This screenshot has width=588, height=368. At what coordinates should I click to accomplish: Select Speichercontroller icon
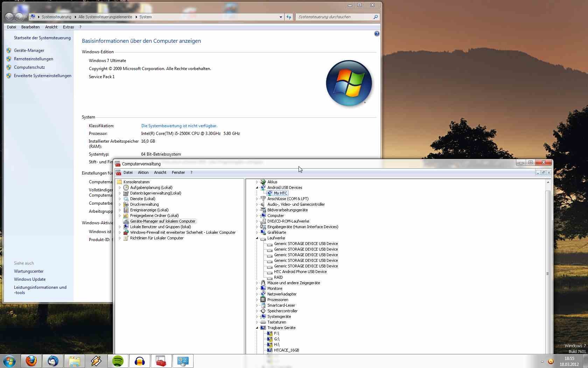pyautogui.click(x=263, y=311)
